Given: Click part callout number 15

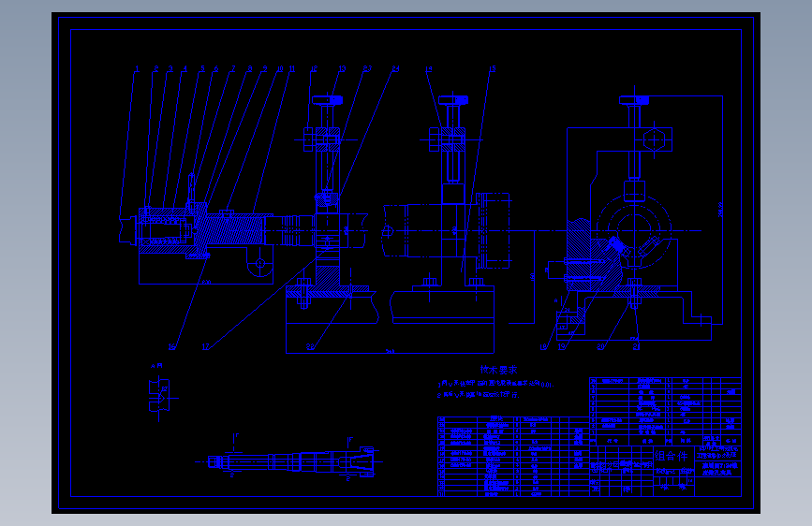Looking at the screenshot, I should pos(493,69).
